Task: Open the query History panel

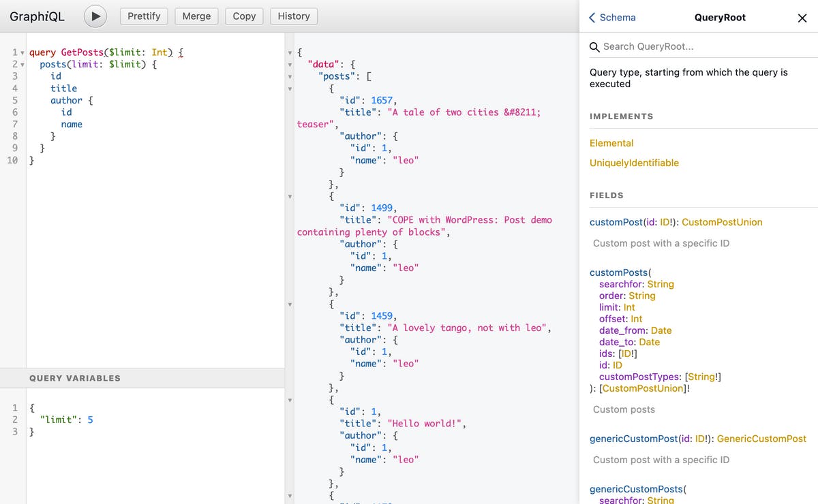Action: (x=293, y=16)
